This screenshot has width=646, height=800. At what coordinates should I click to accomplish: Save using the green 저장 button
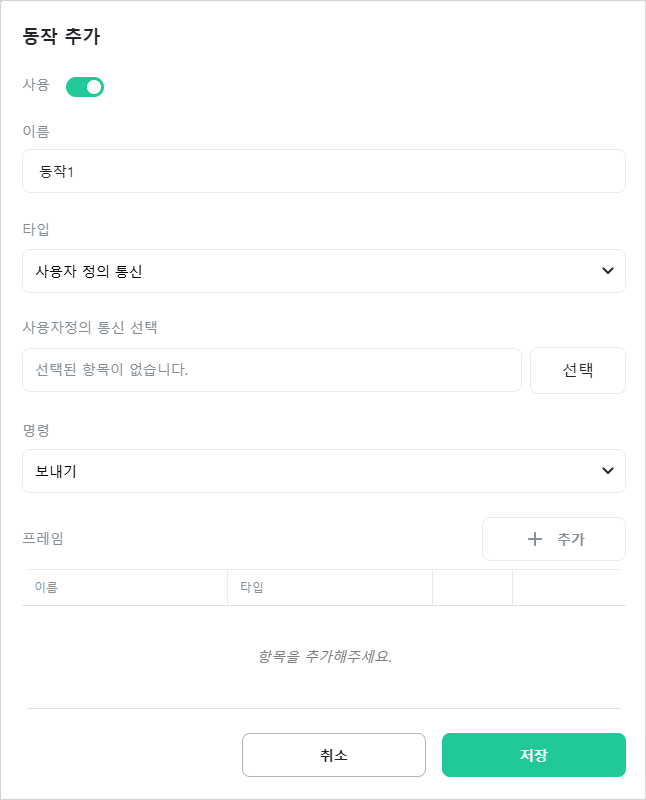pyautogui.click(x=534, y=755)
